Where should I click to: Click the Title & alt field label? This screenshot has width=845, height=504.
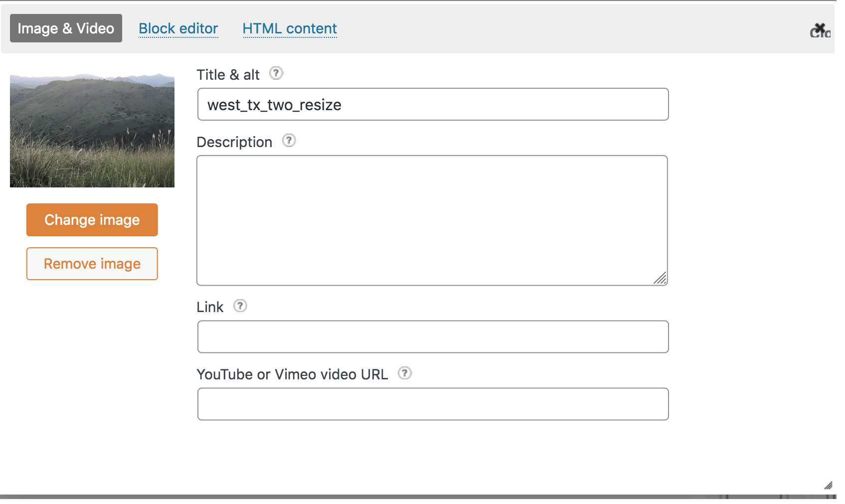coord(228,74)
